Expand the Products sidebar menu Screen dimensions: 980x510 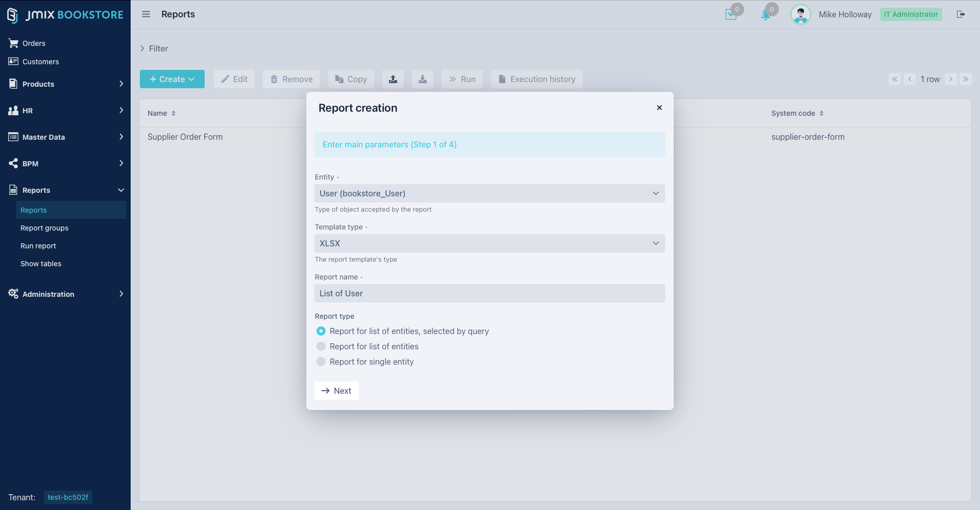coord(65,84)
